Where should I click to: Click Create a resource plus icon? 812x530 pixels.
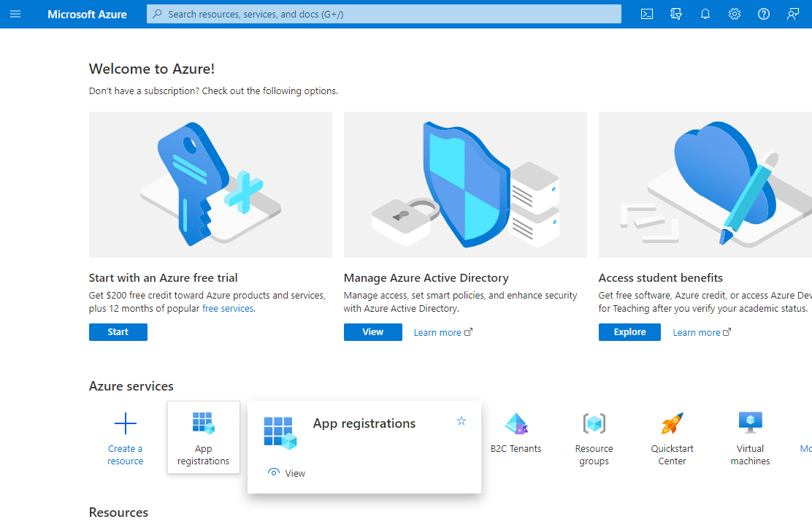(126, 423)
